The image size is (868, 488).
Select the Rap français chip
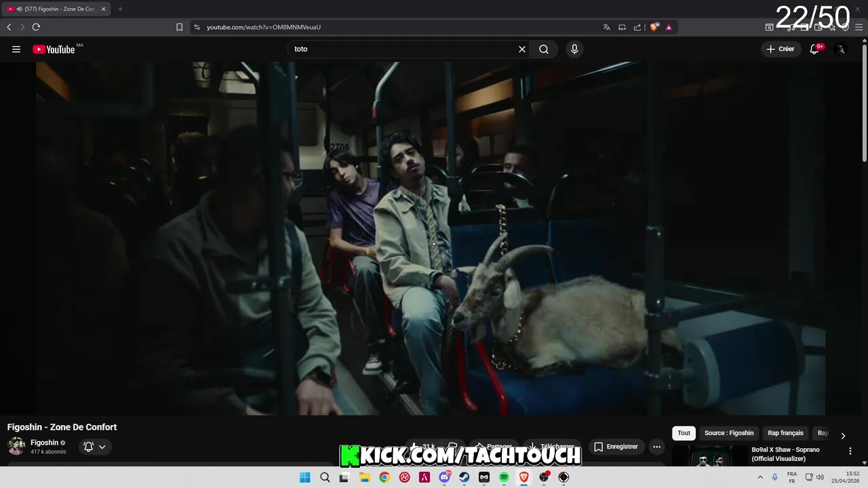pos(785,433)
